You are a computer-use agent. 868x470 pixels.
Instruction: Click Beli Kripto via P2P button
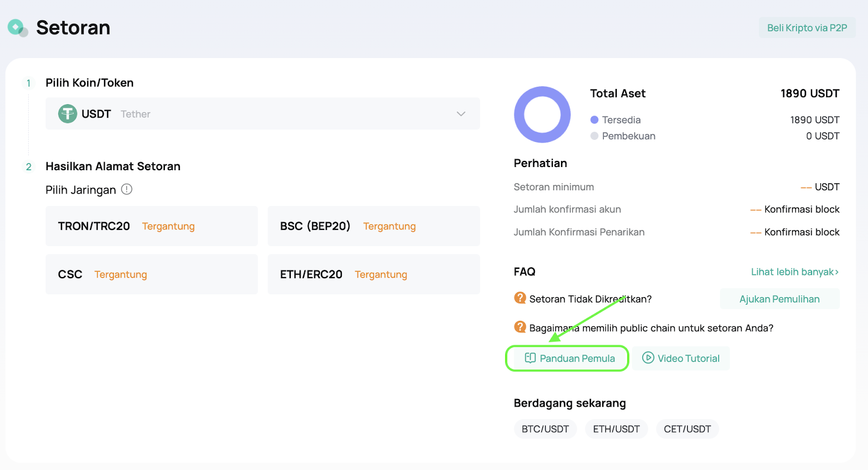click(x=807, y=28)
